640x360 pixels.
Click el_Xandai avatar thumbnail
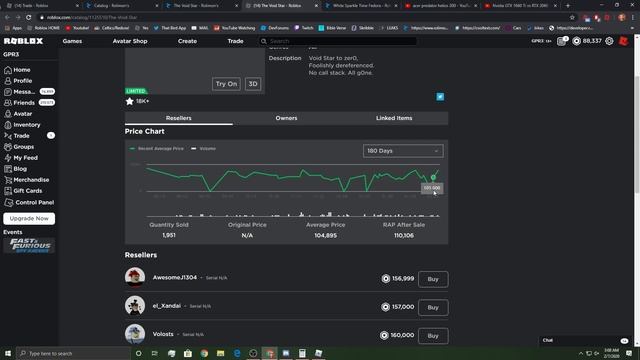(x=135, y=306)
